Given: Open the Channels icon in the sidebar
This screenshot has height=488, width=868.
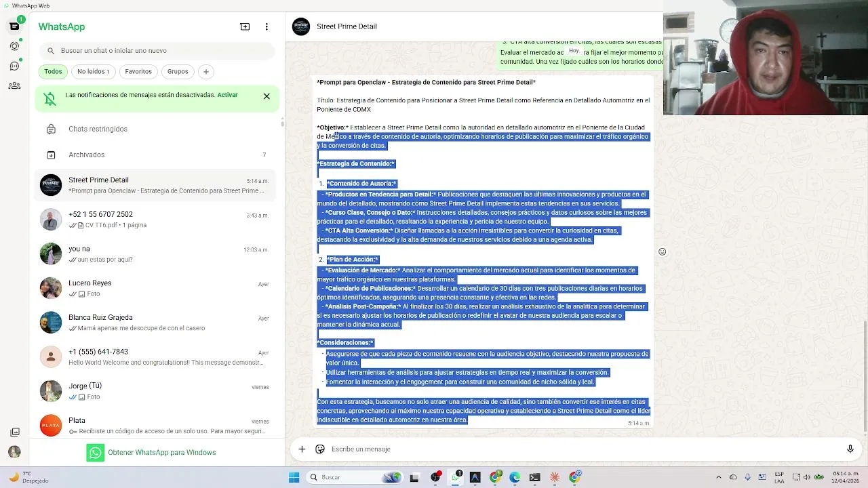Looking at the screenshot, I should click(x=14, y=66).
